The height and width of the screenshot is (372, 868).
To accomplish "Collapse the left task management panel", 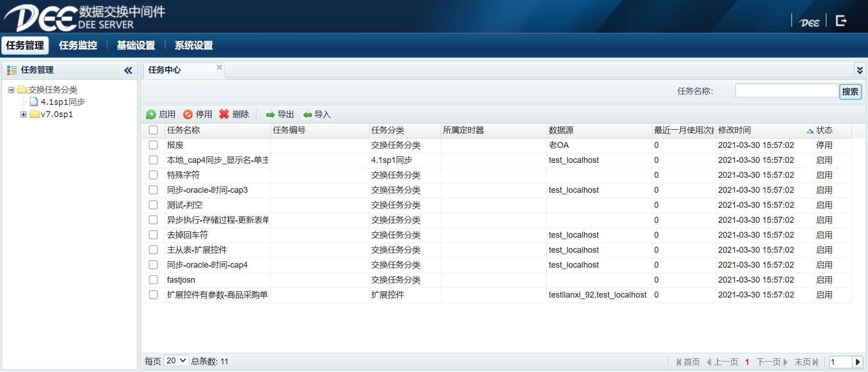I will click(128, 70).
